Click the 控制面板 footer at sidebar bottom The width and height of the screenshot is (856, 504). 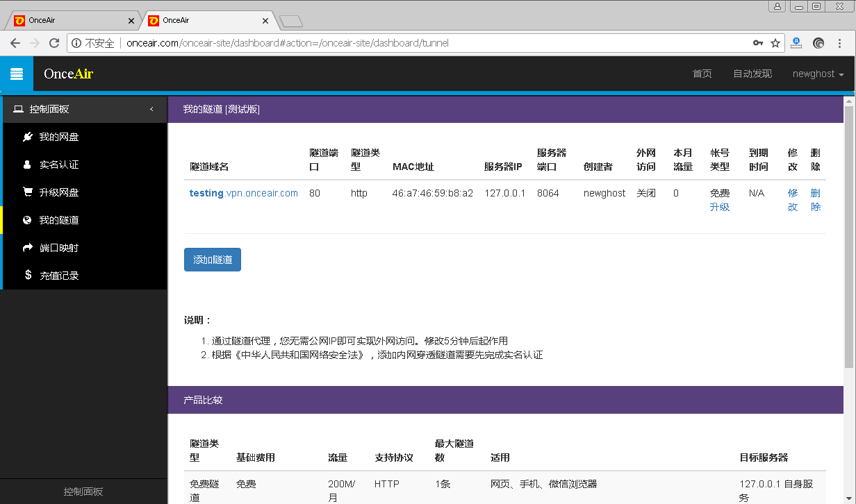[x=83, y=492]
